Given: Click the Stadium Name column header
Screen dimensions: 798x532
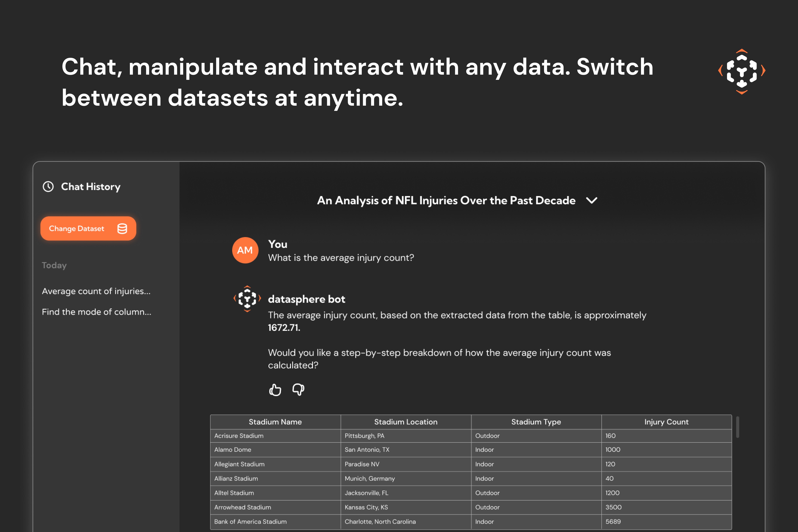Looking at the screenshot, I should [x=275, y=422].
